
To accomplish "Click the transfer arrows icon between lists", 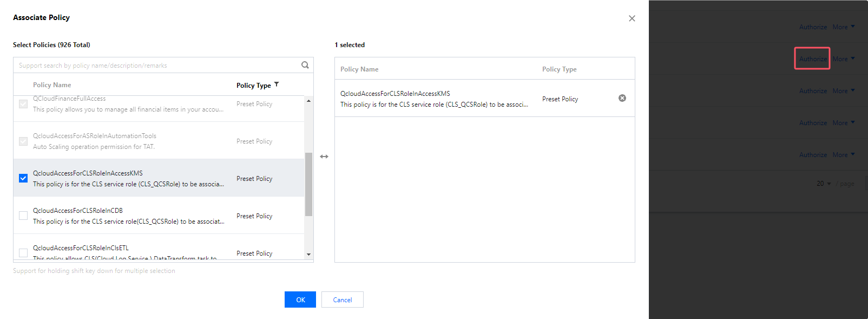I will 324,157.
